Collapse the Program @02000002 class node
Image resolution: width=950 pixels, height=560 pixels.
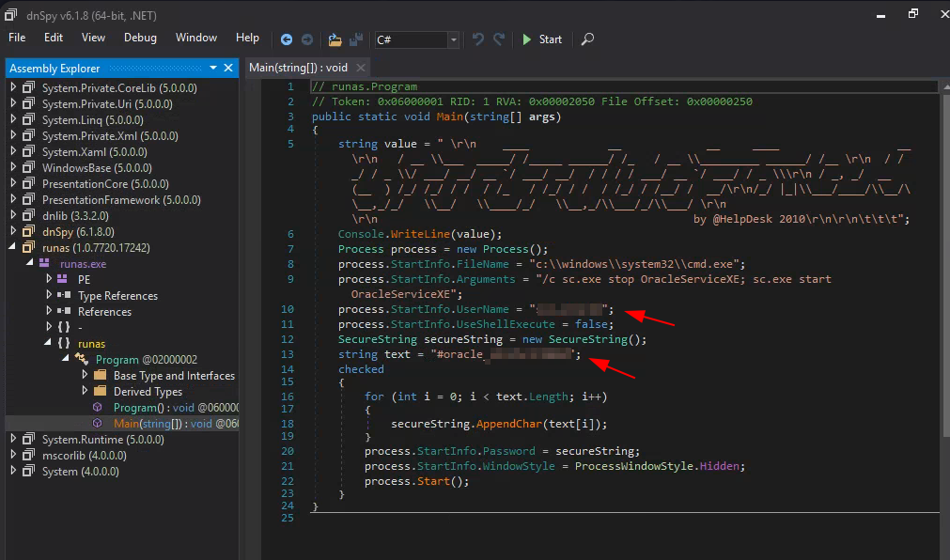(66, 358)
